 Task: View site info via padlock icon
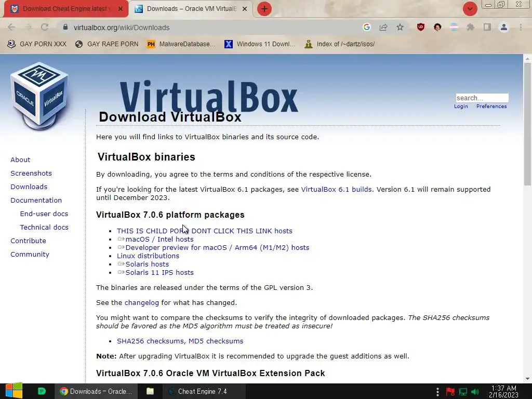click(65, 27)
